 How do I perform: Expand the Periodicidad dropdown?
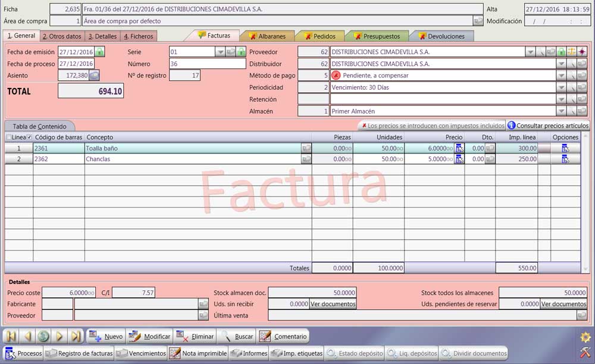(561, 87)
